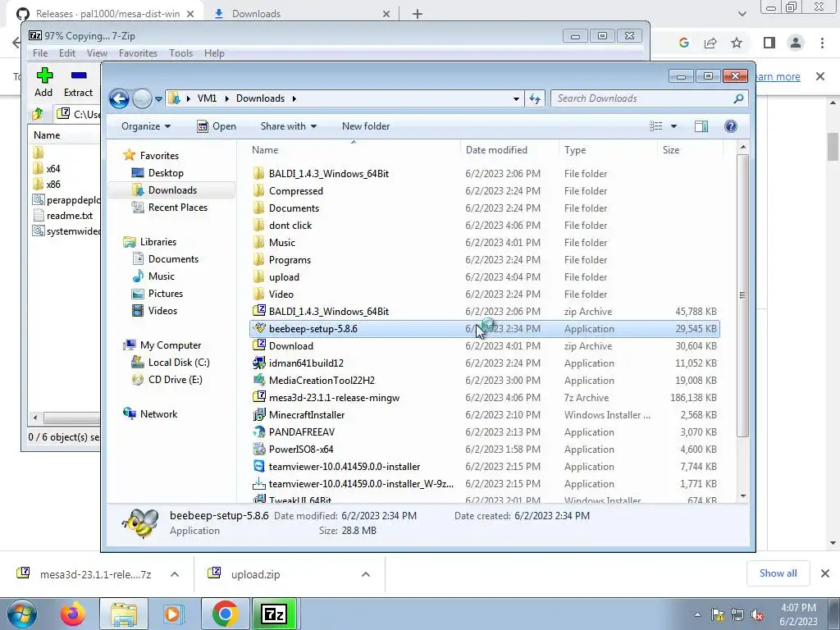Open Explorer help question mark icon
The width and height of the screenshot is (840, 630).
pyautogui.click(x=730, y=126)
